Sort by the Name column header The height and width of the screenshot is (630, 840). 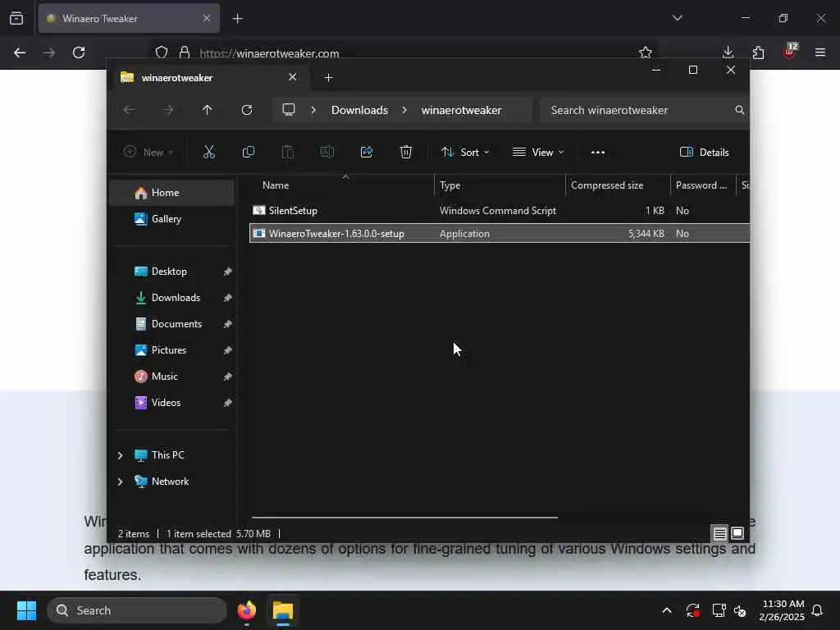[343, 185]
